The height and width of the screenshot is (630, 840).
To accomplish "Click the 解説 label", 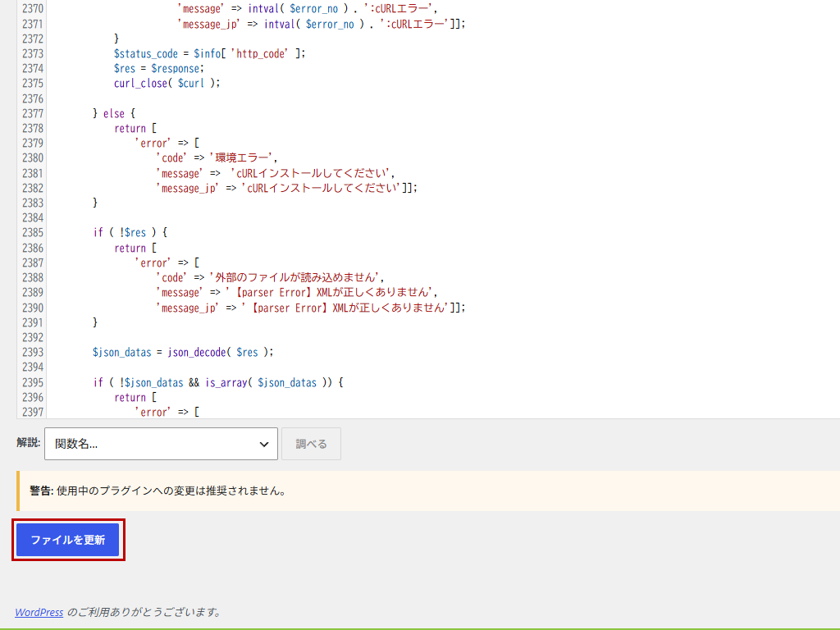I will pos(29,442).
